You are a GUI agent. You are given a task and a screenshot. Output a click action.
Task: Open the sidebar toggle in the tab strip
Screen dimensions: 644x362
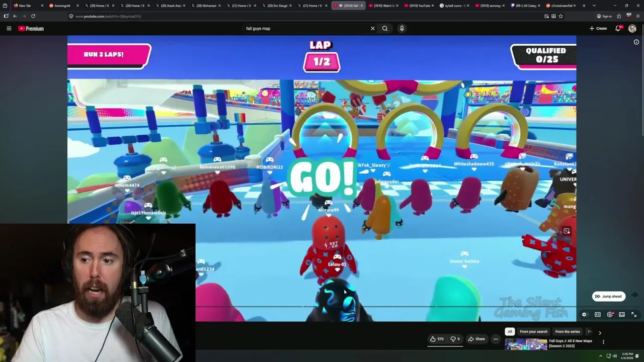point(6,6)
